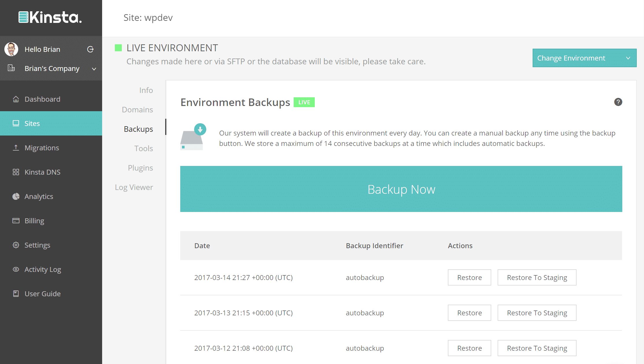Click the Kinsta DNS grid icon
Viewport: 644px width, 364px height.
(x=16, y=172)
